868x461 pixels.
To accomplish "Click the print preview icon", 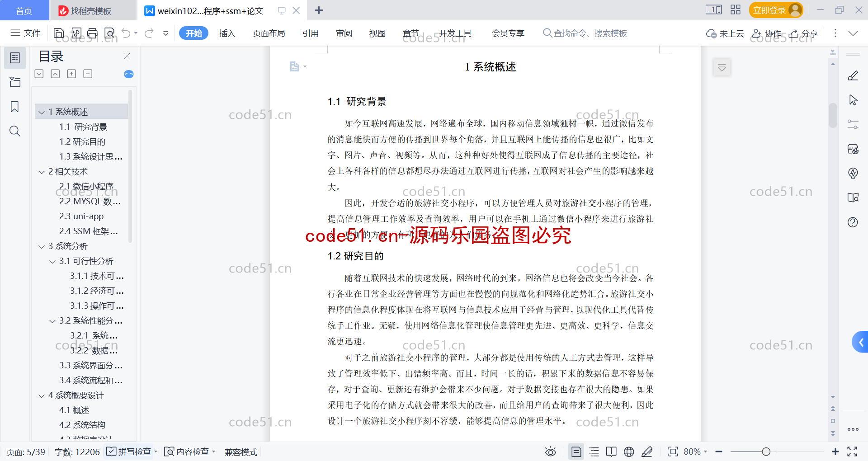I will coord(109,33).
